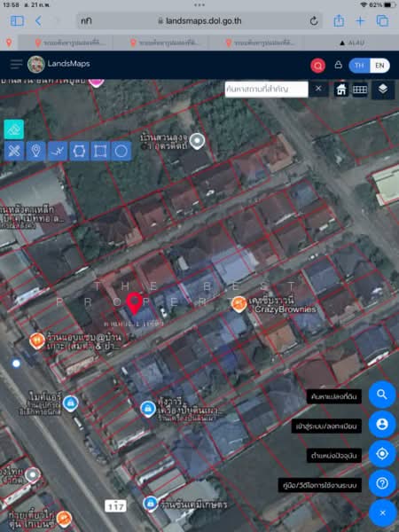
Task: Click the current position black label
Action: click(334, 456)
